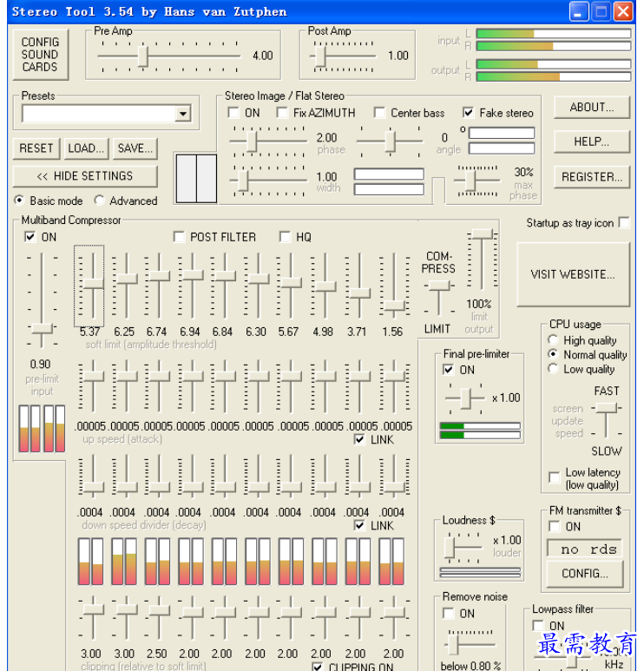Click Final pre-limiter x1.00 slider

tap(465, 398)
